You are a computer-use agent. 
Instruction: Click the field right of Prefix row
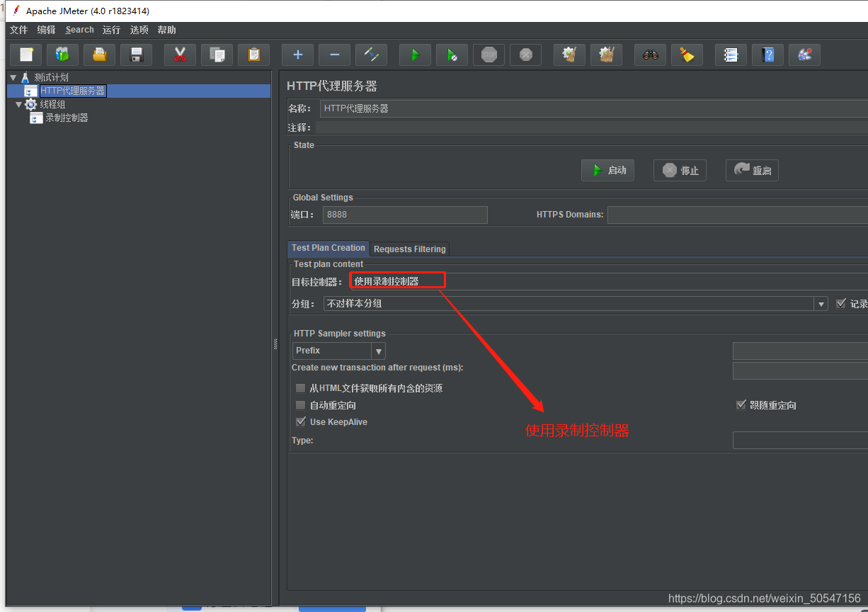pos(800,351)
